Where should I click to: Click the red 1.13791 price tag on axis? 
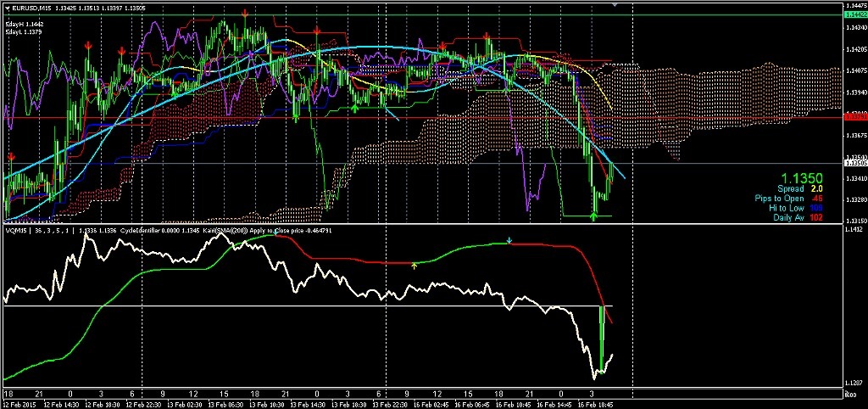(x=856, y=117)
